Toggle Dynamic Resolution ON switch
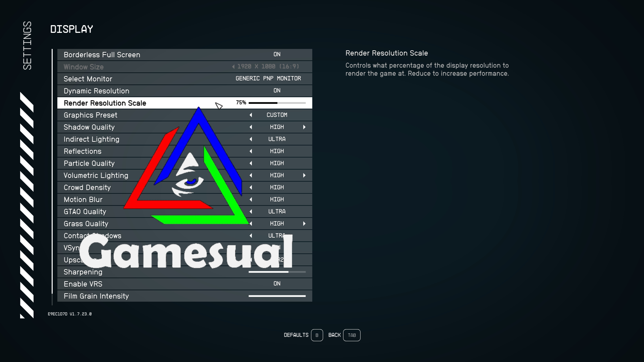The image size is (644, 362). [277, 90]
